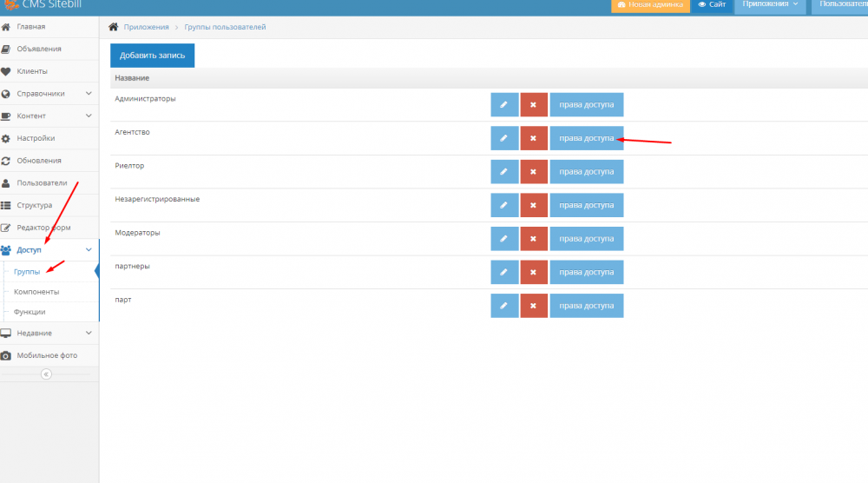Image resolution: width=868 pixels, height=483 pixels.
Task: Edit the Модераторы group via pencil icon
Action: pyautogui.click(x=504, y=239)
